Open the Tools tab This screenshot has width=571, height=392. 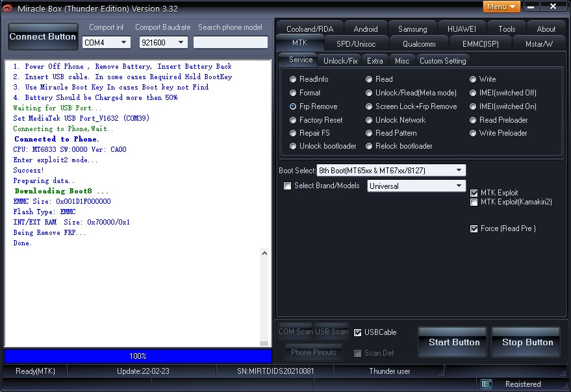[507, 29]
